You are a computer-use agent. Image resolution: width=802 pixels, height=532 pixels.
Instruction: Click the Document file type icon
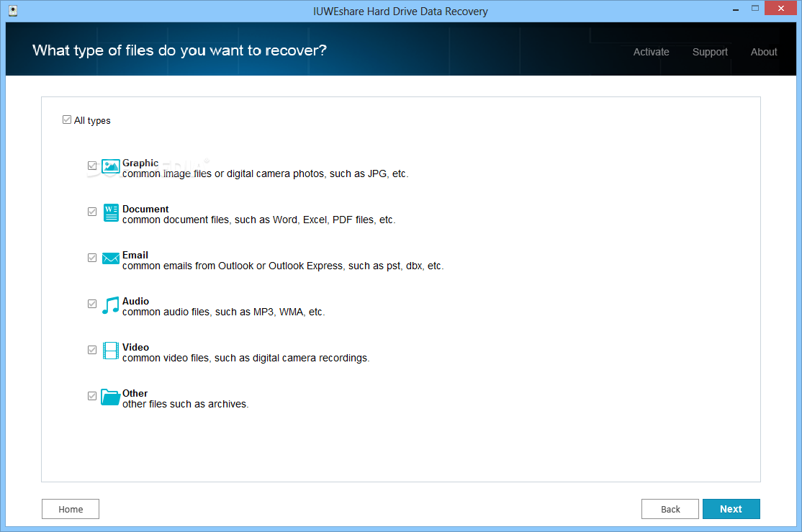coord(111,212)
